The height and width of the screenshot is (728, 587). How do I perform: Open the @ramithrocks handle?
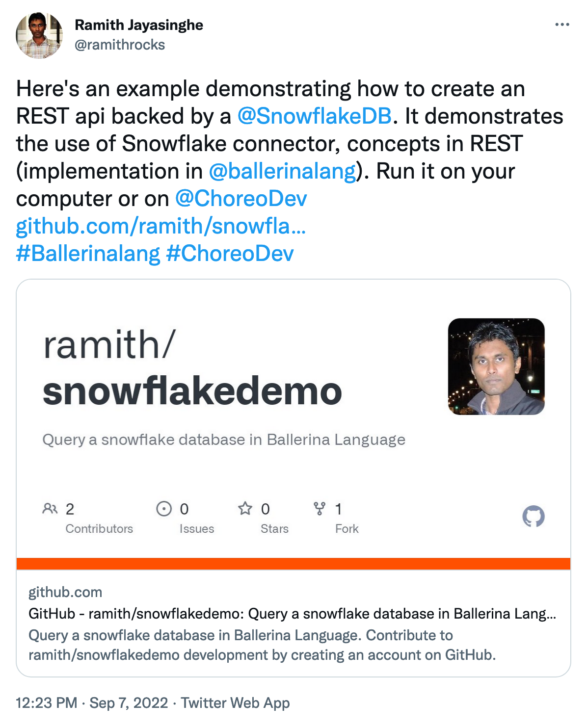(120, 45)
